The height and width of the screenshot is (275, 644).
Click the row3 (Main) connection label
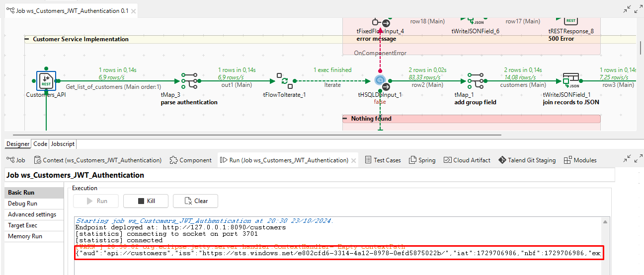pos(618,85)
